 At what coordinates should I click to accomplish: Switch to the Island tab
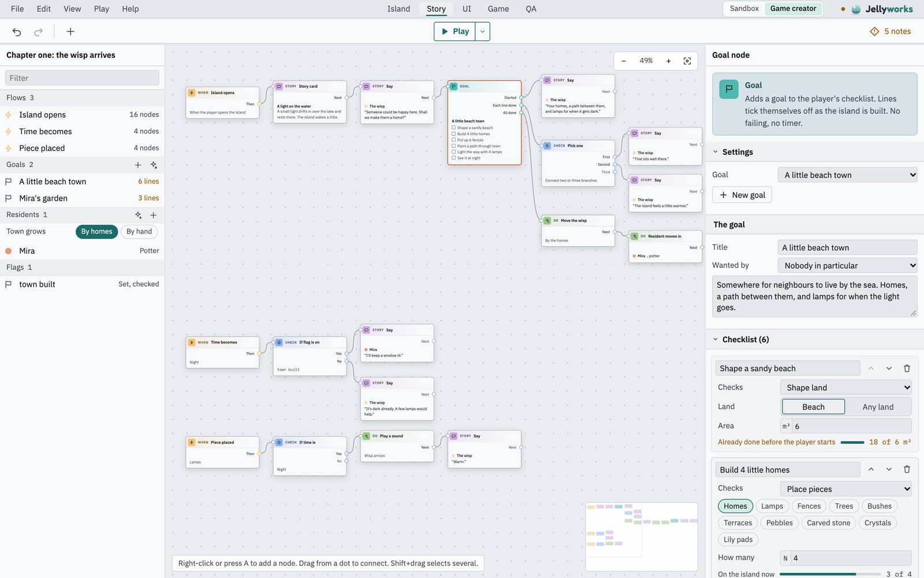(398, 9)
